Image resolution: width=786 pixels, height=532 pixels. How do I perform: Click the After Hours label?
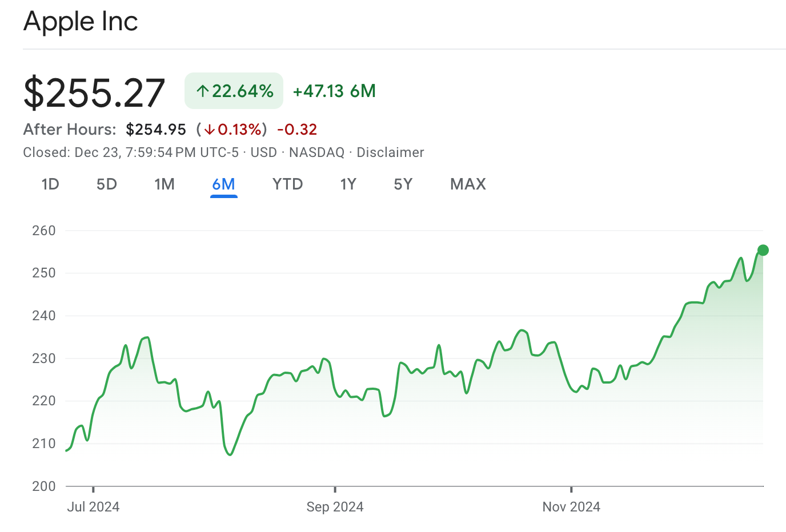point(70,130)
